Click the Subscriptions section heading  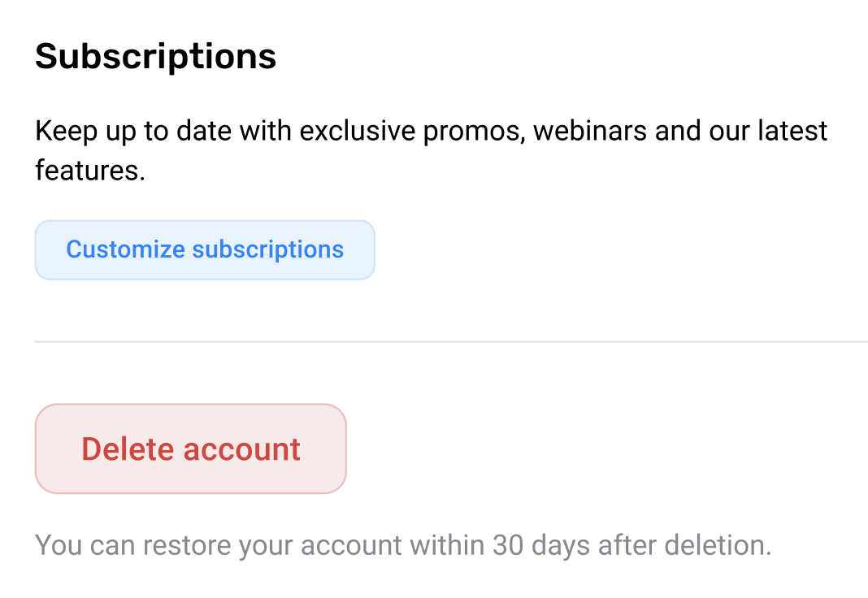[x=156, y=57]
